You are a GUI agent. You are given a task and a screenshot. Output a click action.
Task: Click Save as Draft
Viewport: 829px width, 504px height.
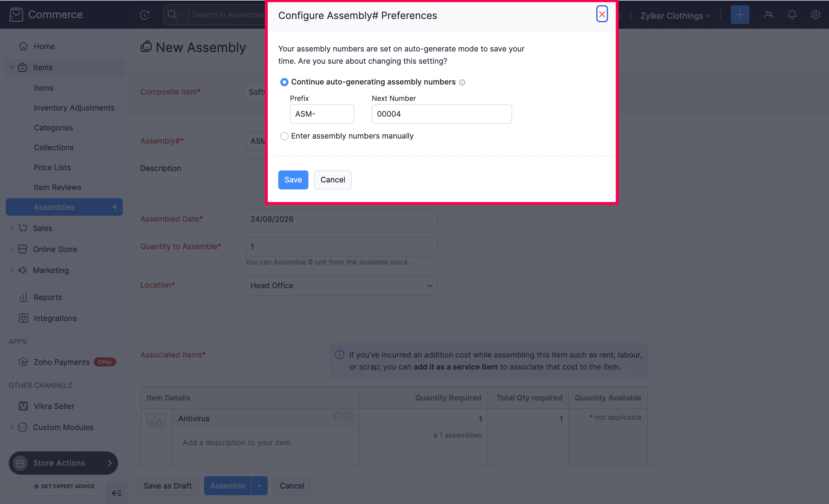pos(167,486)
